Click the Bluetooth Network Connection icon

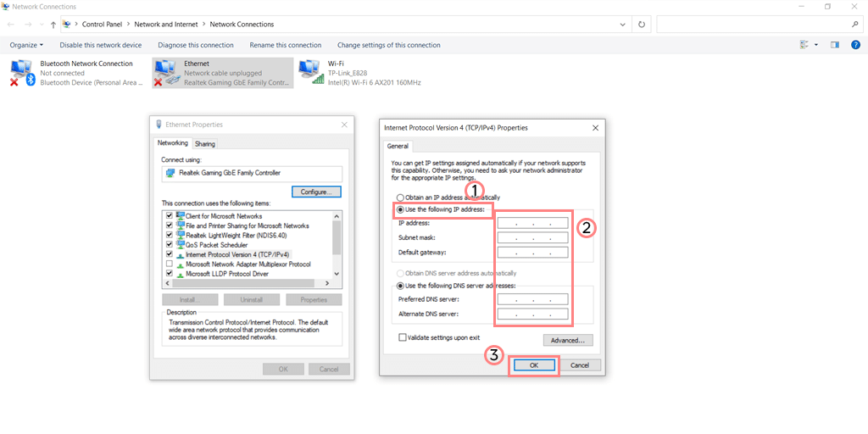tap(24, 73)
